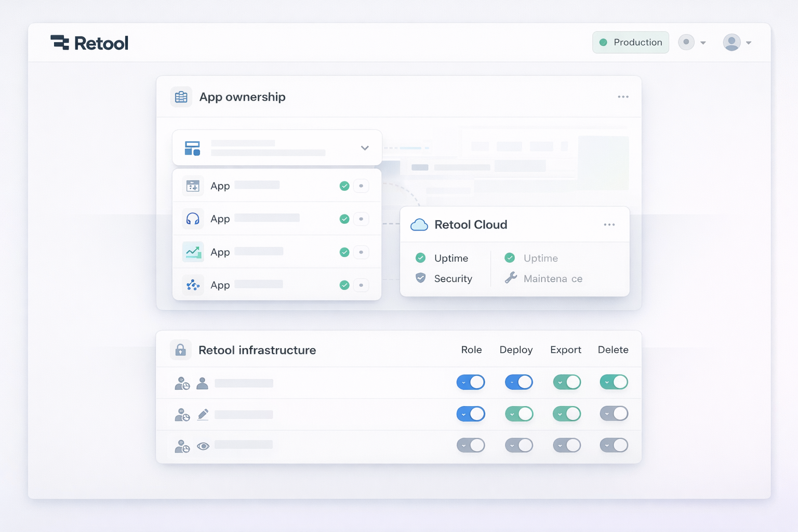This screenshot has height=532, width=798.
Task: Click the gray status dot icon in header
Action: pyautogui.click(x=686, y=43)
